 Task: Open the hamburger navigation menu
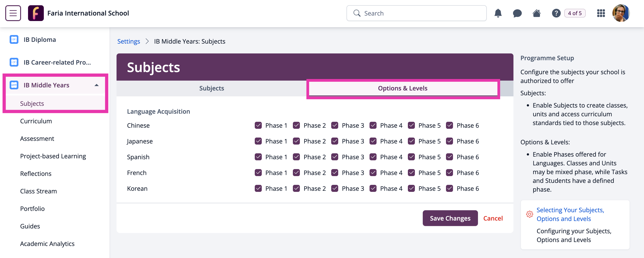pyautogui.click(x=13, y=13)
